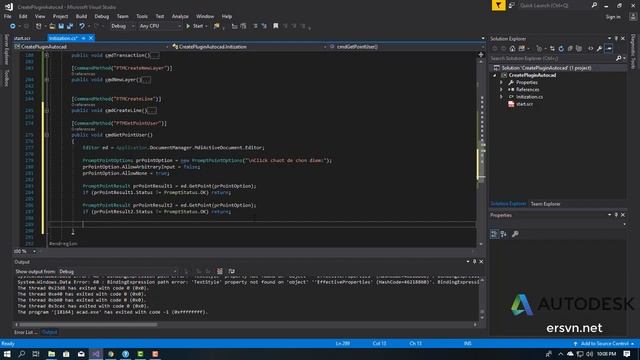
Task: Open the CreatePluginAutocad project navigation dropdown
Action: coord(91,47)
